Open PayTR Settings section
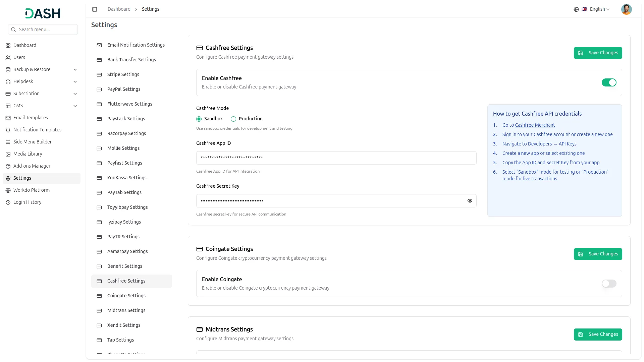Screen dimensions: 644x362 click(x=131, y=237)
